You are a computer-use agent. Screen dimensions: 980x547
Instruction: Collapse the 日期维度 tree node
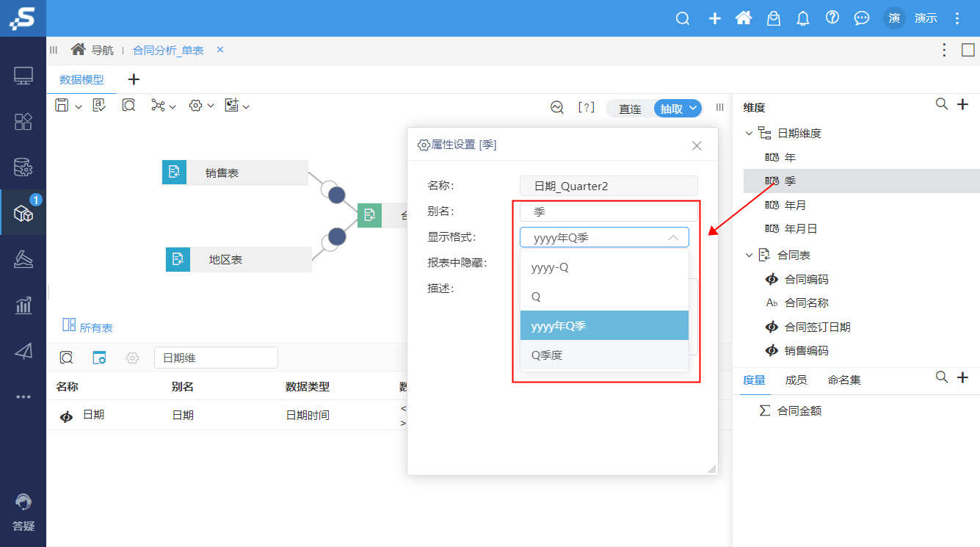click(749, 132)
